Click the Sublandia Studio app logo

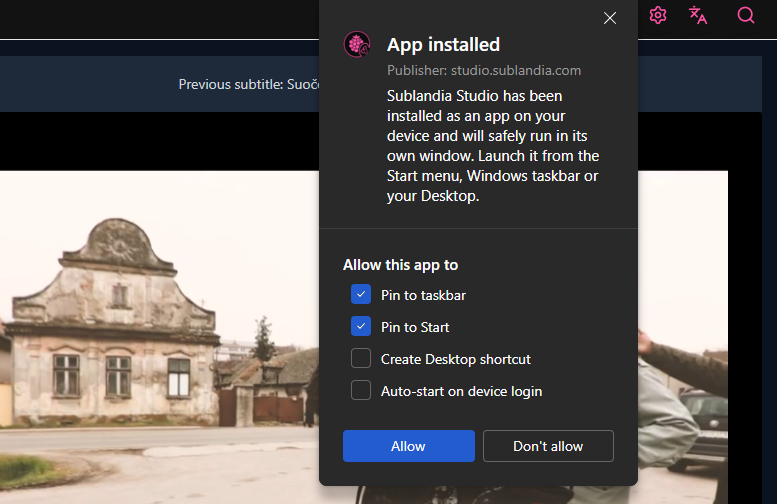point(357,45)
